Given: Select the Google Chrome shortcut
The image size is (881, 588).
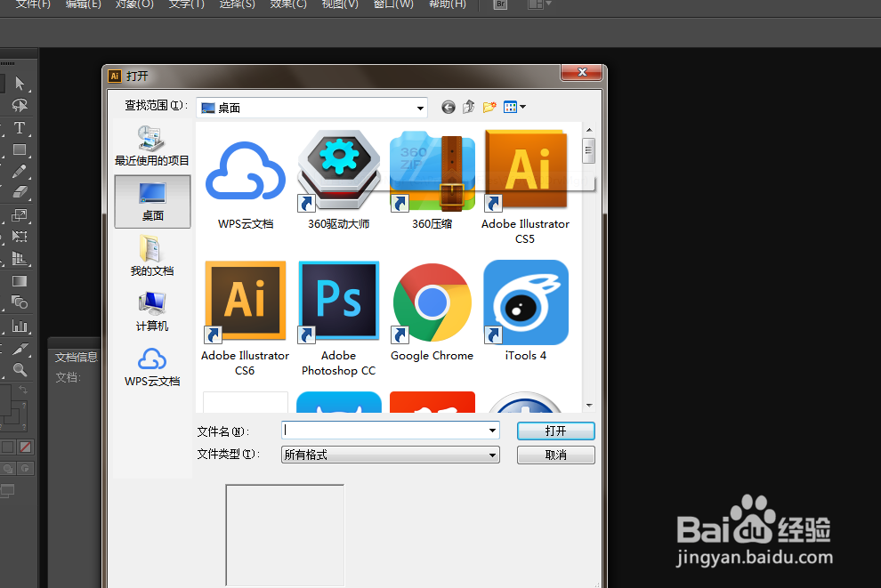Looking at the screenshot, I should (x=432, y=311).
